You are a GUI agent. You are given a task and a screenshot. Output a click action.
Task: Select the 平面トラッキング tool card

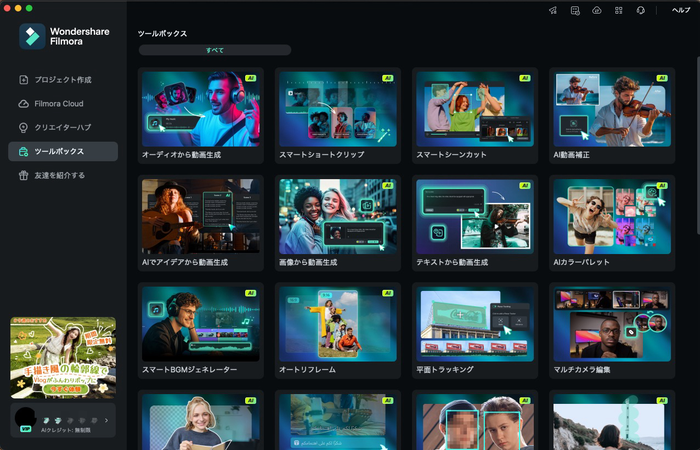point(474,325)
